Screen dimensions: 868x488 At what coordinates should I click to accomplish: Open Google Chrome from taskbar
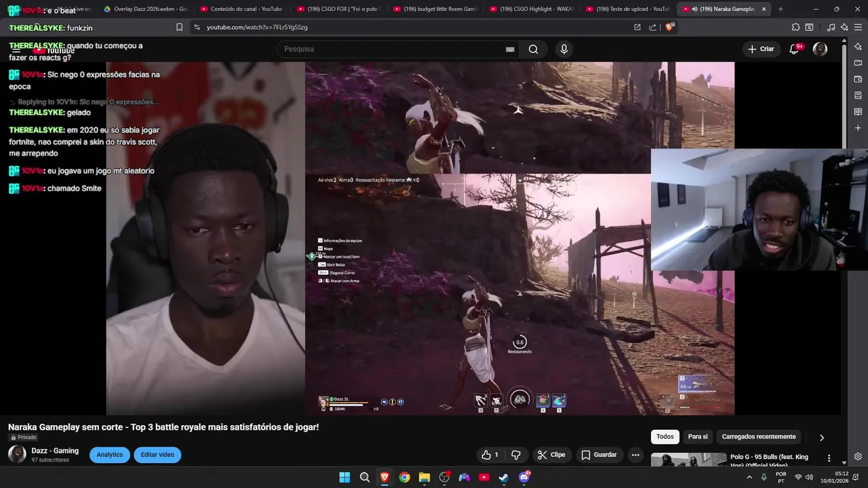(404, 477)
